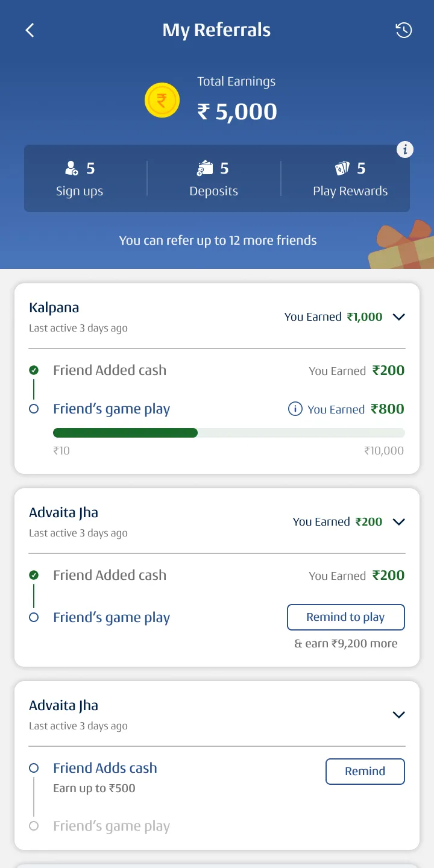Tap Kalpana's Friend's game play circle marker
434x868 pixels.
pos(34,409)
